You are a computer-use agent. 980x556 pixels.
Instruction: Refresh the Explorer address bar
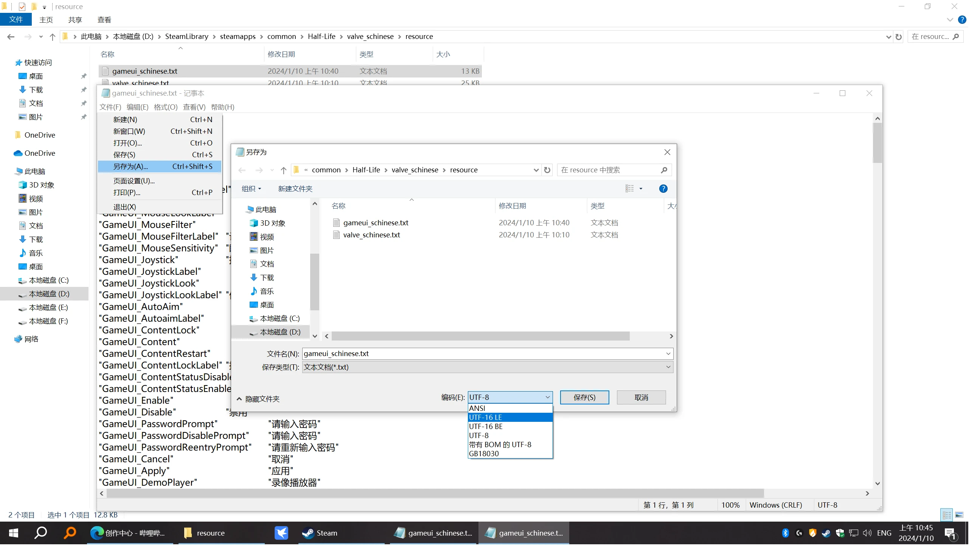[x=898, y=37]
